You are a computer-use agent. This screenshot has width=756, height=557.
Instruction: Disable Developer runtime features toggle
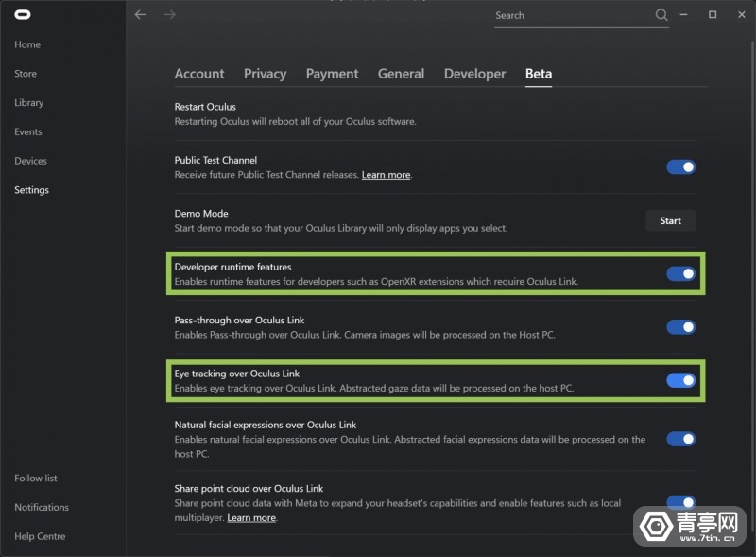click(680, 274)
